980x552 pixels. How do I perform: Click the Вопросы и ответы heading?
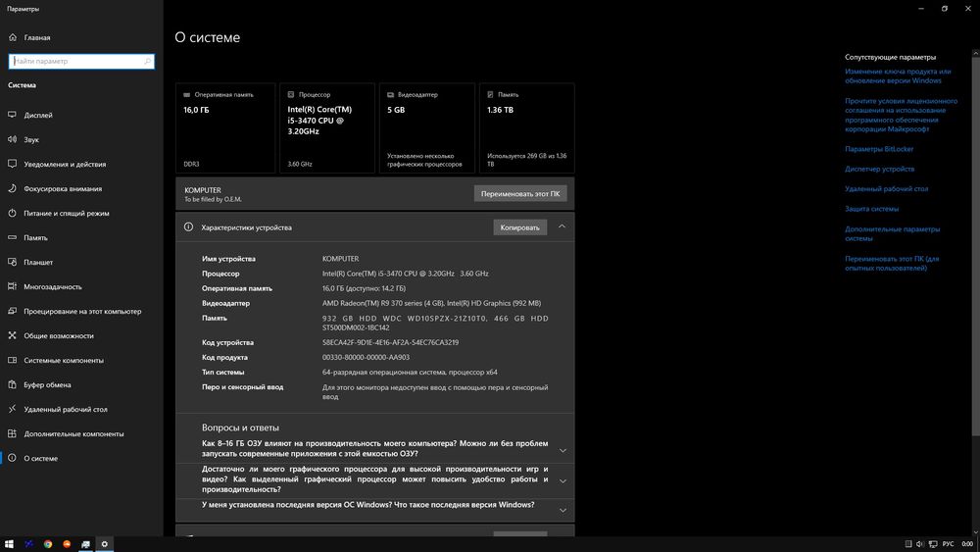tap(240, 427)
